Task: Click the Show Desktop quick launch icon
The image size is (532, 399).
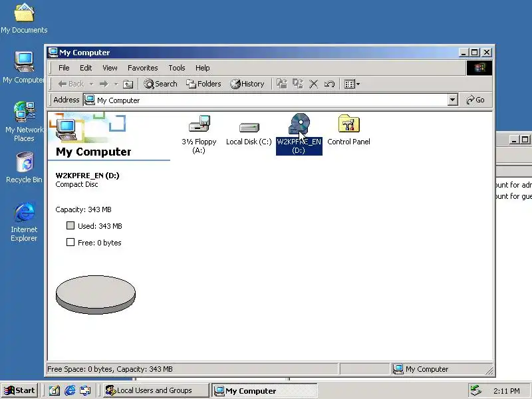Action: tap(54, 390)
